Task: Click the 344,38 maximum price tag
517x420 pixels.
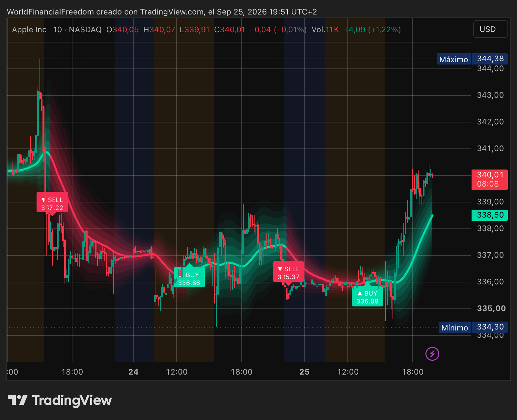Action: pyautogui.click(x=490, y=59)
